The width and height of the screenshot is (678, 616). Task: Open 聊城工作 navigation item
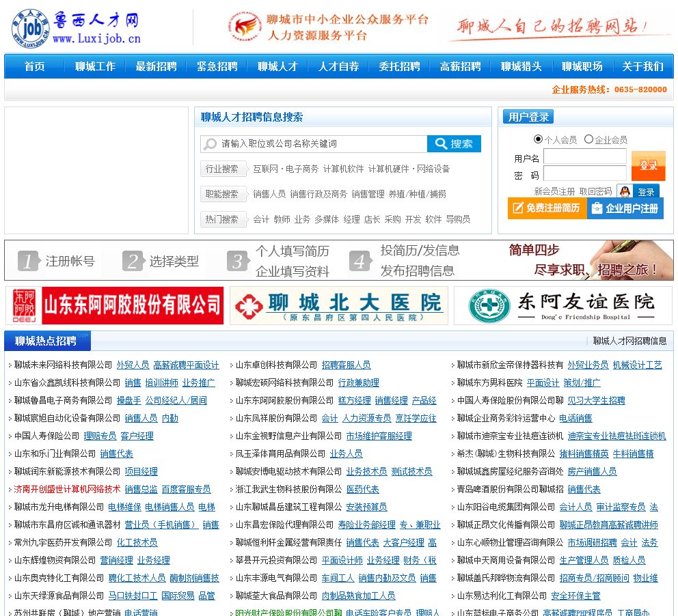pos(95,66)
